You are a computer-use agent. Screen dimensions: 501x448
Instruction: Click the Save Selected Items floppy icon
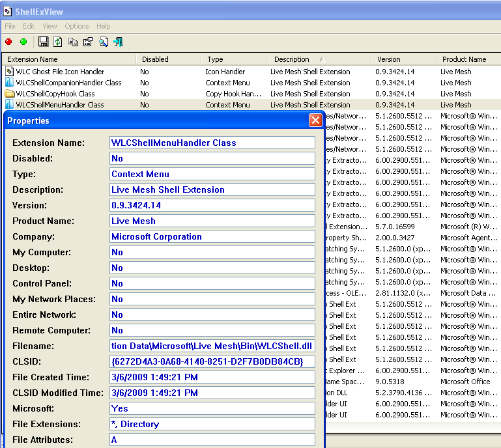pyautogui.click(x=43, y=42)
